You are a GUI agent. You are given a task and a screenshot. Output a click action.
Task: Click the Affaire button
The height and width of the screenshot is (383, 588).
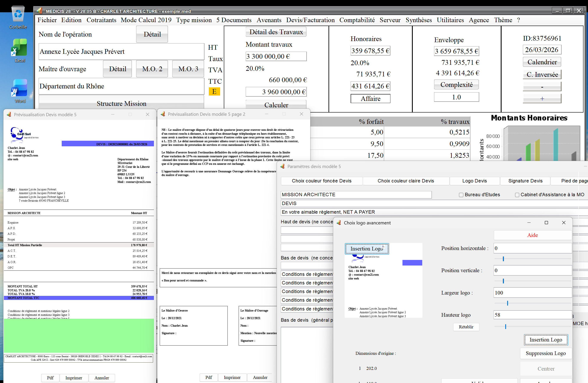click(x=370, y=98)
